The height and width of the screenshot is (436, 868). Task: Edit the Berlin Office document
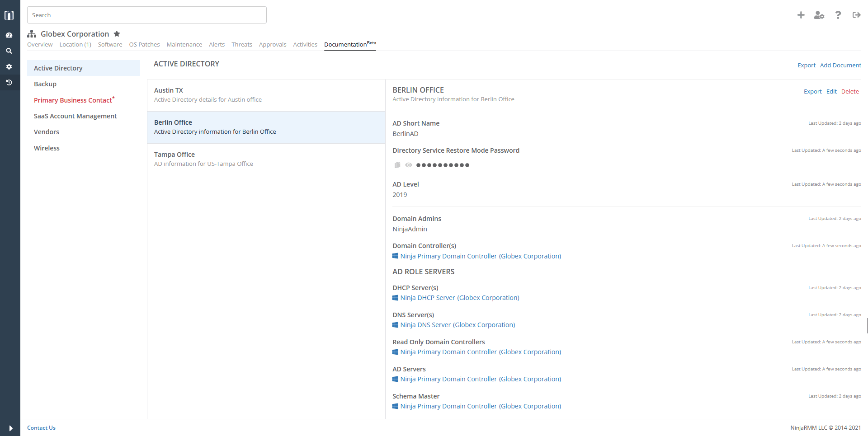tap(832, 91)
